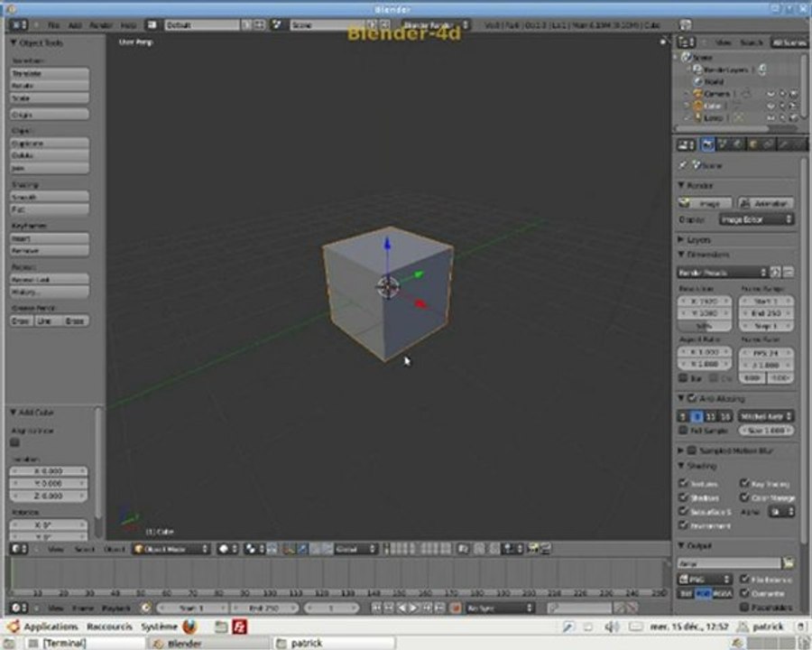Click the resolution percentage 50% slider

705,326
